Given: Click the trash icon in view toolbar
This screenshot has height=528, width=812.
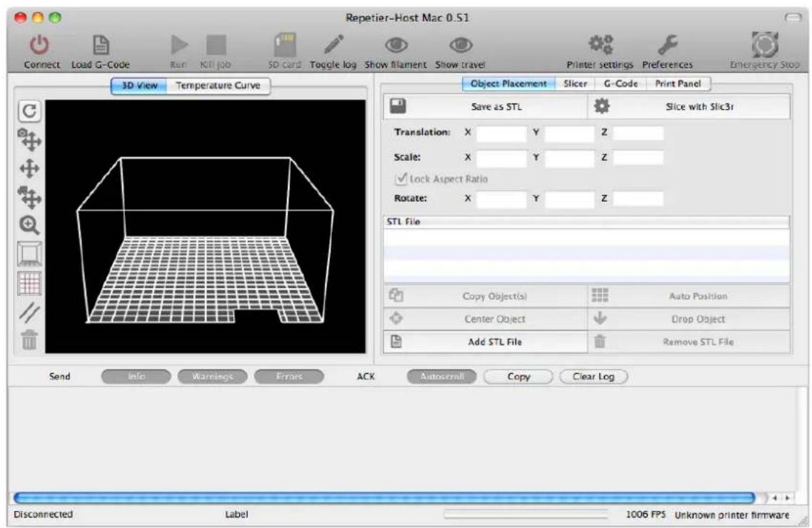Looking at the screenshot, I should tap(29, 340).
